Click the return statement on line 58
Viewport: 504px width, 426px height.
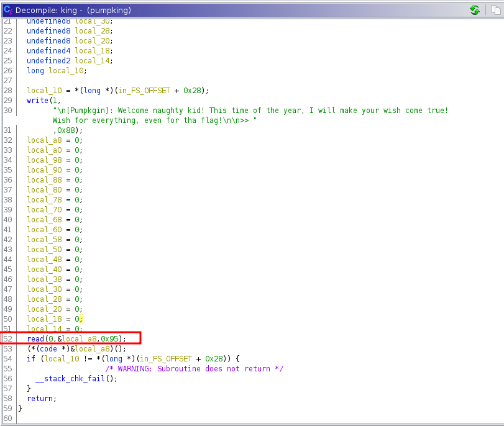[39, 398]
